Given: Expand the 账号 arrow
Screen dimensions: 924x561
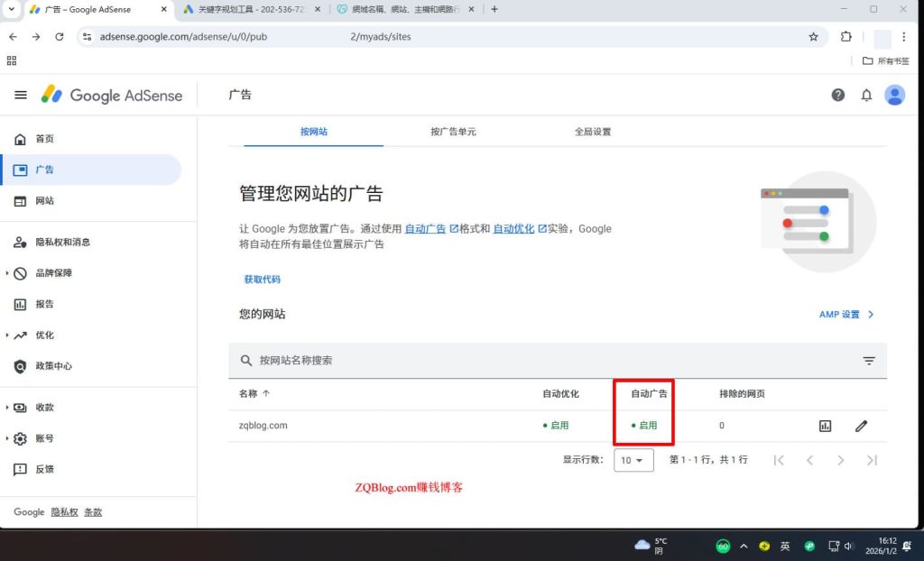Looking at the screenshot, I should (7, 438).
